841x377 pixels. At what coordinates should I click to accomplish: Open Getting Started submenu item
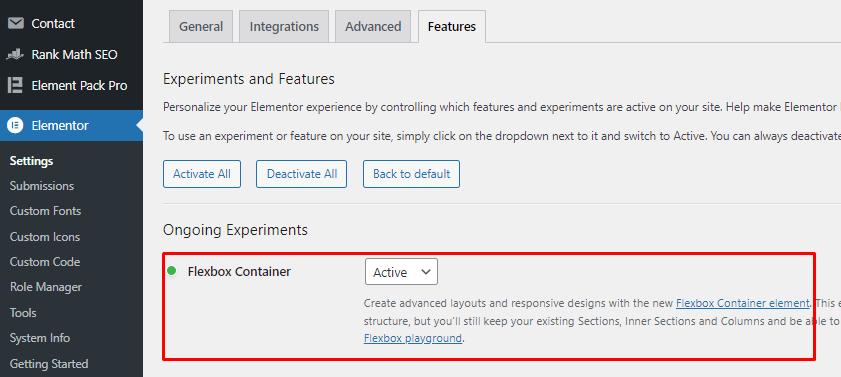49,364
